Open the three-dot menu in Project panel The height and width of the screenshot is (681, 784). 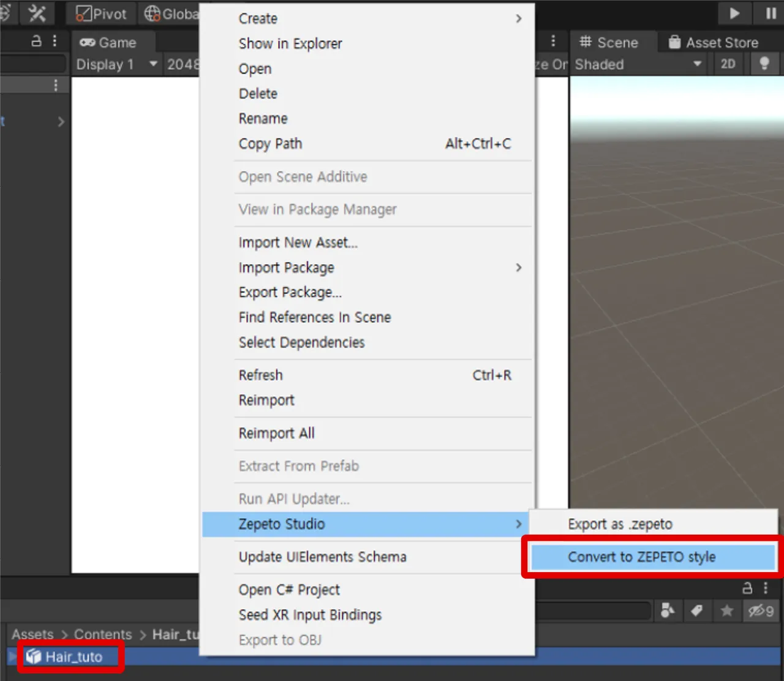pos(765,589)
